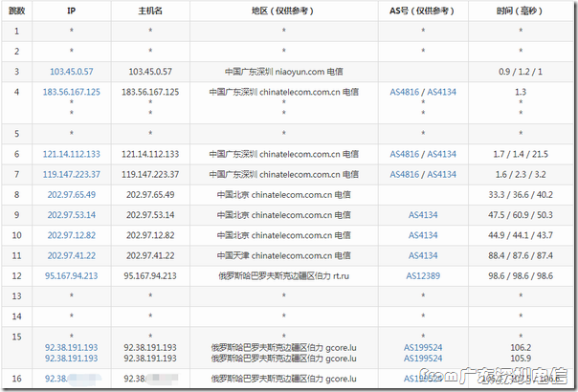The width and height of the screenshot is (578, 392).
Task: Open the AS4816 link in hop 6
Action: (405, 154)
